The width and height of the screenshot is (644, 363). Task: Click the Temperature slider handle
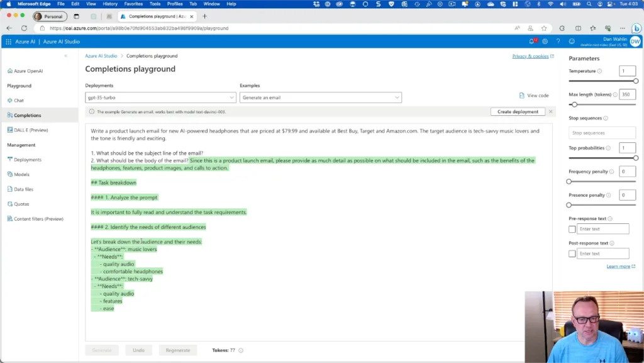(x=635, y=81)
